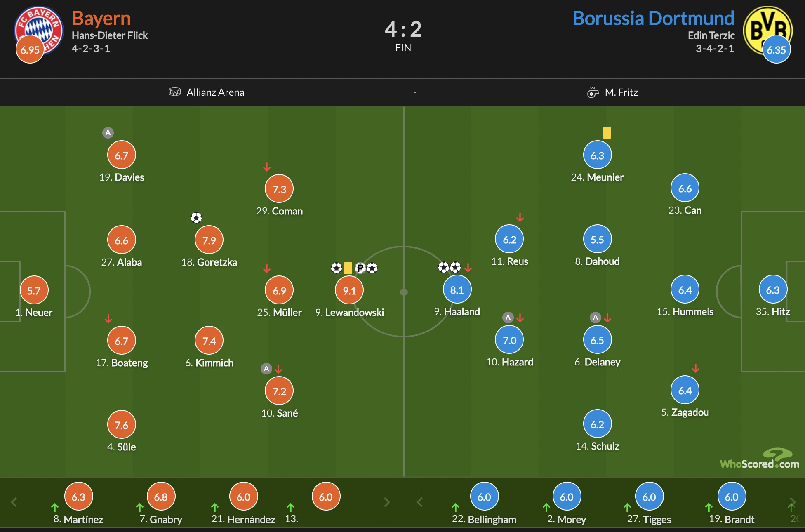Go to previous Bayern substitutes with left chevron
This screenshot has width=805, height=532.
click(x=14, y=502)
